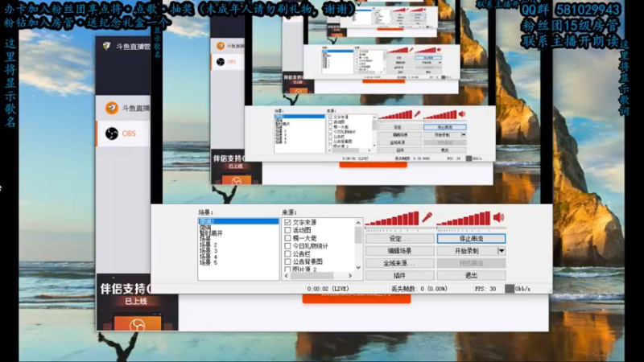Open the 全域来源... dialog
This screenshot has width=644, height=362.
click(x=399, y=263)
